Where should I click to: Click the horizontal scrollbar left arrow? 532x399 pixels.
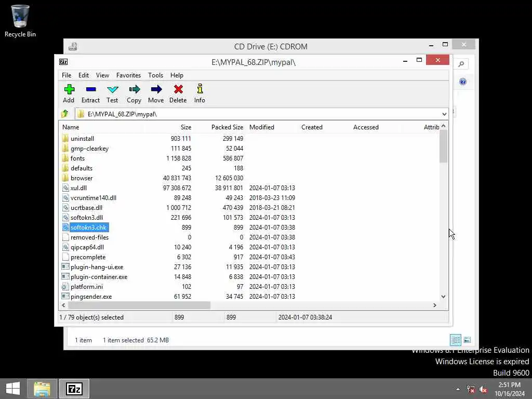click(63, 305)
